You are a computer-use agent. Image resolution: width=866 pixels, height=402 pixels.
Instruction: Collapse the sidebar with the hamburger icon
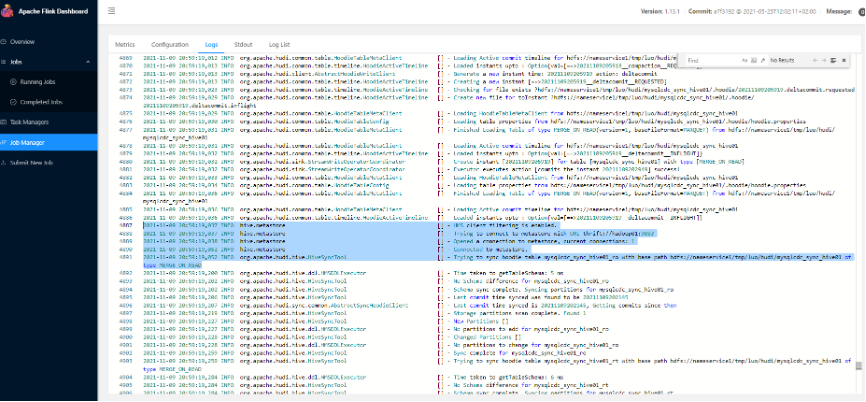coord(112,10)
